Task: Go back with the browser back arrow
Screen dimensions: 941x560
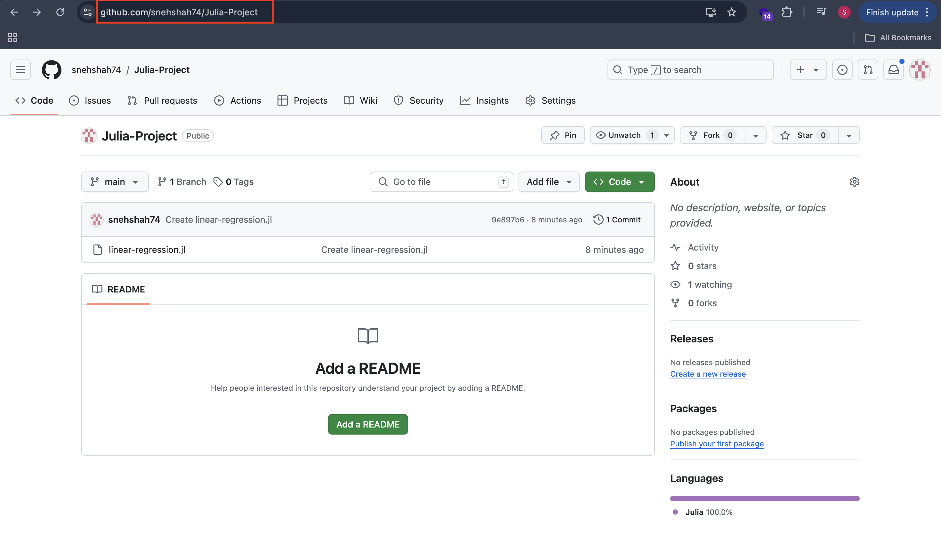Action: [14, 12]
